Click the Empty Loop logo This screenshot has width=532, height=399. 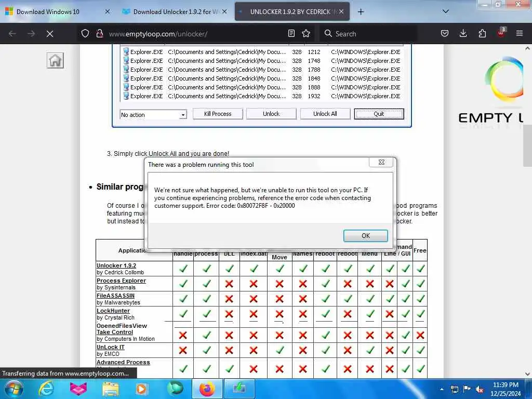tap(492, 91)
